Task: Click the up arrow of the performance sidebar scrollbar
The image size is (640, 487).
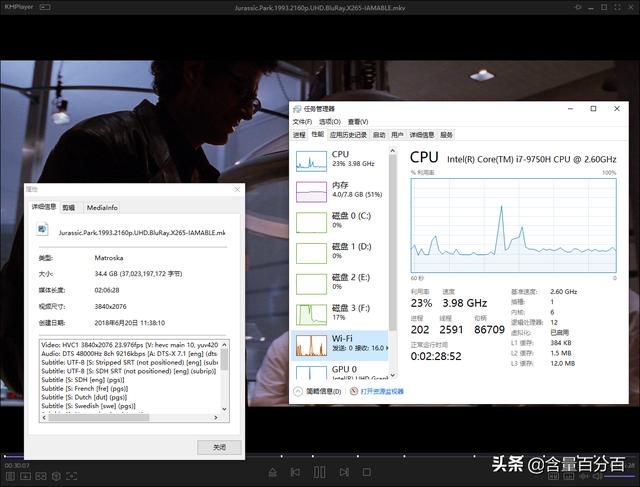Action: (393, 151)
